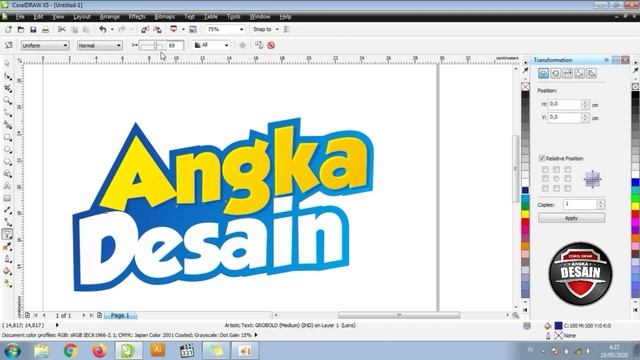Click the Open file icon
The height and width of the screenshot is (360, 640).
pyautogui.click(x=21, y=29)
